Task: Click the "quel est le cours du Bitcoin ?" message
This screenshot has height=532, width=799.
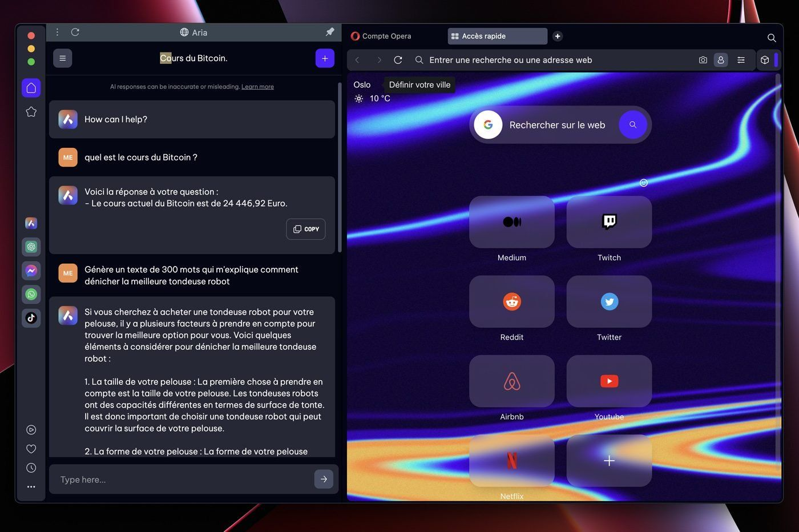Action: (x=141, y=158)
